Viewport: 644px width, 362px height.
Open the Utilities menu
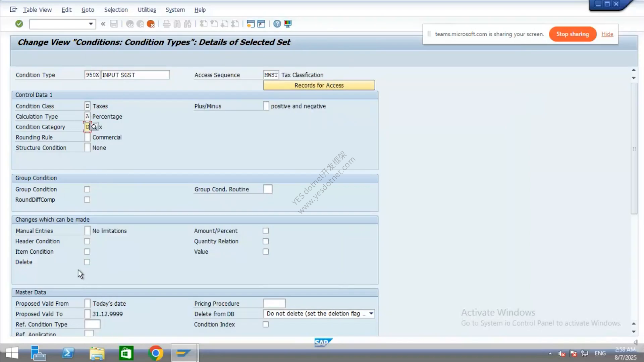coord(147,10)
